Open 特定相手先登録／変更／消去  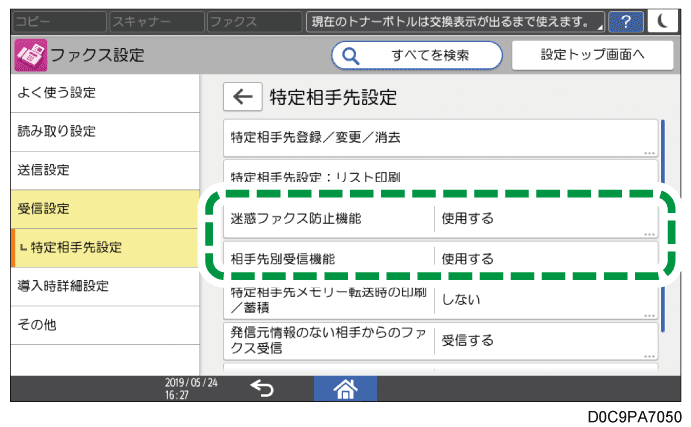tap(441, 137)
